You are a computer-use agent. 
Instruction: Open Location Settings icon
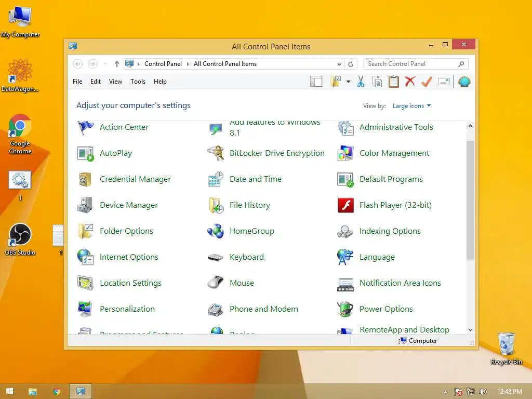(85, 283)
